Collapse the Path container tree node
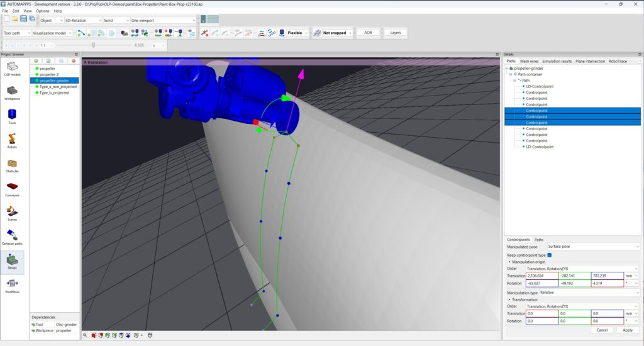644x346 pixels. (x=511, y=74)
